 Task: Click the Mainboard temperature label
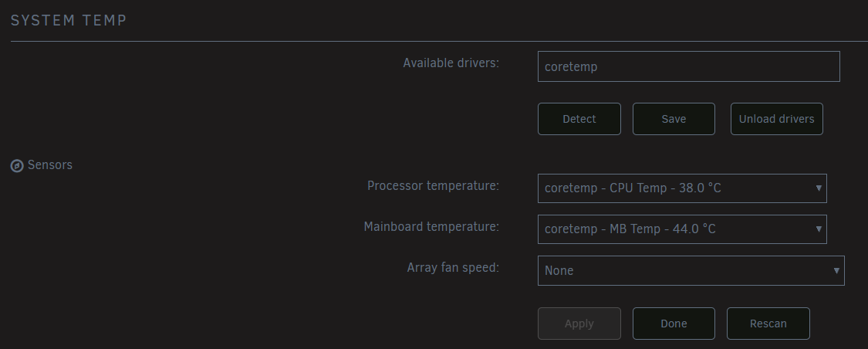[432, 227]
